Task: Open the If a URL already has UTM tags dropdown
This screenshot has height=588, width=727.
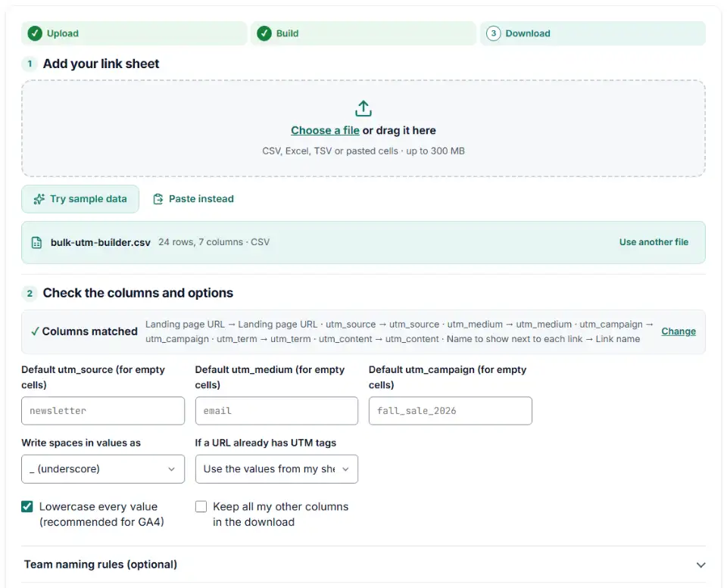Action: tap(276, 469)
